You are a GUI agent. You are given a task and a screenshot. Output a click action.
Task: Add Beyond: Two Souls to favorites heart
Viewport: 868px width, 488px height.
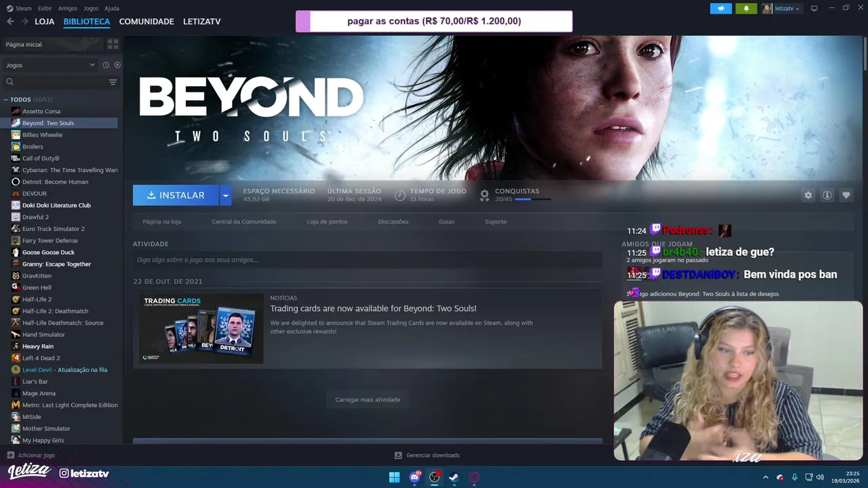coord(846,195)
